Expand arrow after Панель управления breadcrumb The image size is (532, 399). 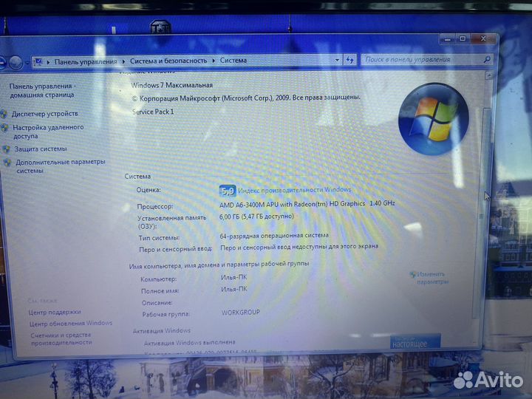click(123, 61)
